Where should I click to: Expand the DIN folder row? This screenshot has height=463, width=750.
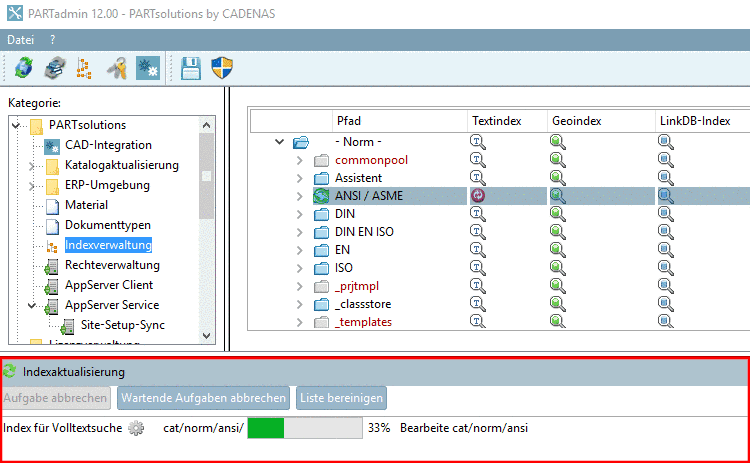click(x=300, y=214)
